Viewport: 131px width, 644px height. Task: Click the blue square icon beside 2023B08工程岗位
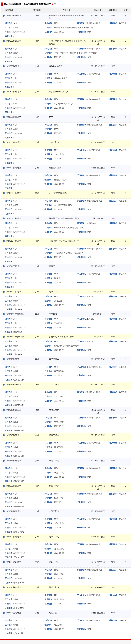[x=3, y=193]
